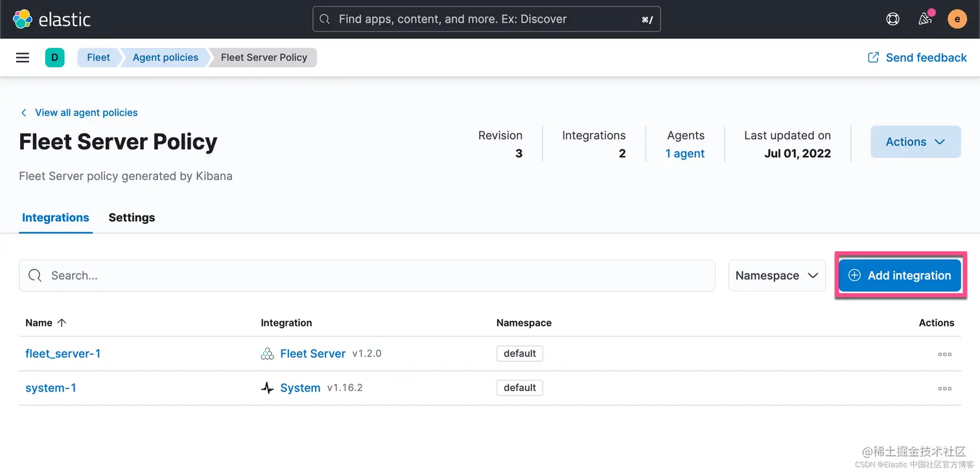This screenshot has height=472, width=980.
Task: Open fleet_server-1 integration policy
Action: [63, 354]
